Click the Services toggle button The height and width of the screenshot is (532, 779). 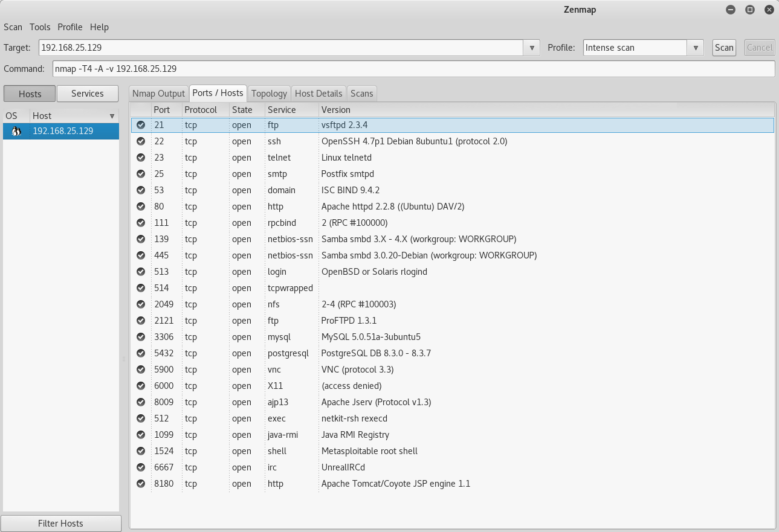click(88, 94)
